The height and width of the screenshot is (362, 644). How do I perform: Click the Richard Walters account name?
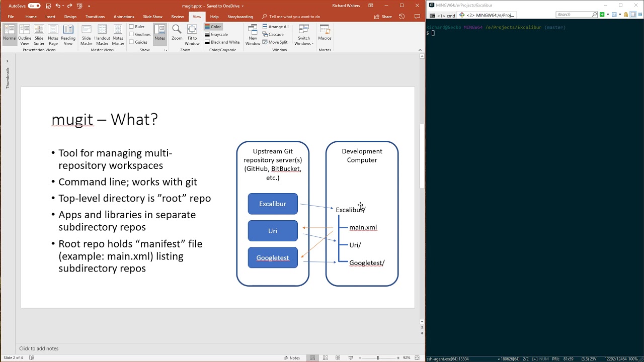pos(346,6)
